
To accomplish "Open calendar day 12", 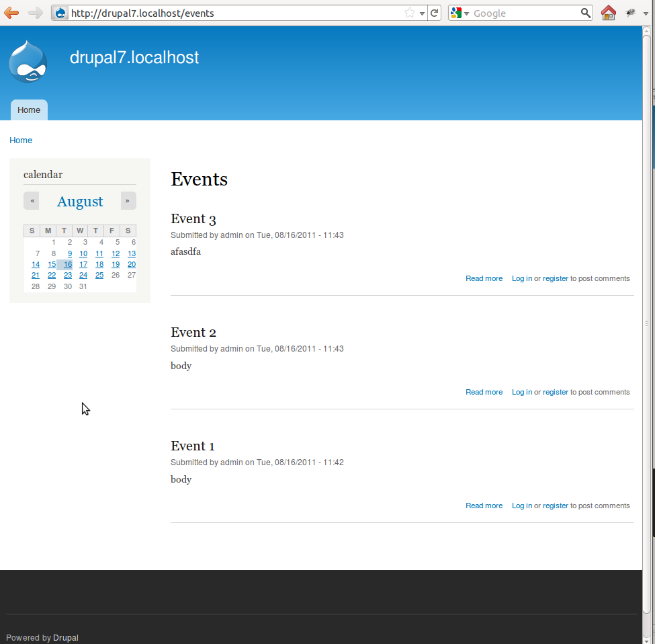I will [116, 253].
